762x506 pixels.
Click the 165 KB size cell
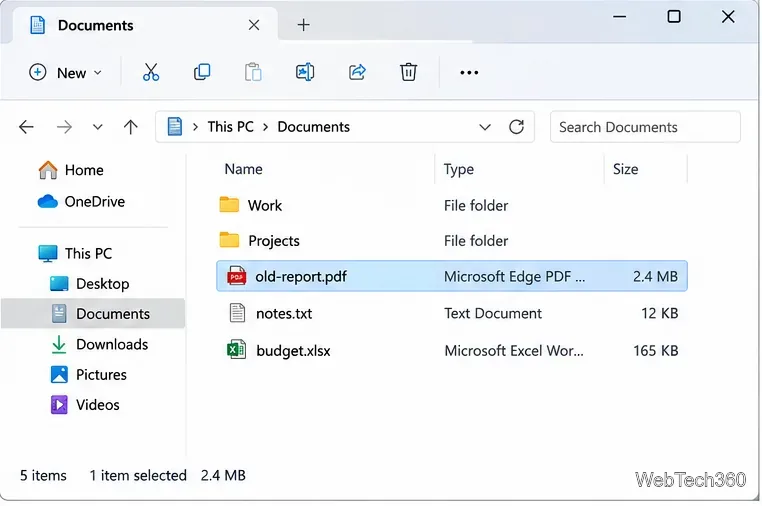[655, 350]
